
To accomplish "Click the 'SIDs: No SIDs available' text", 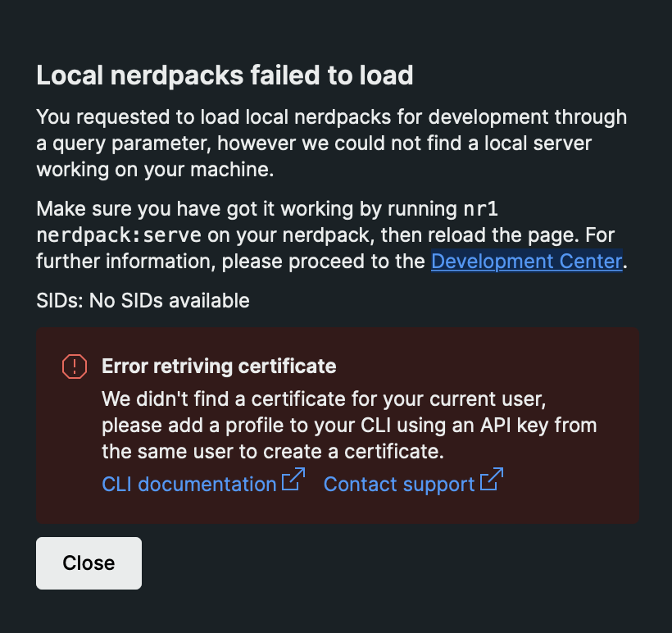I will pyautogui.click(x=143, y=301).
